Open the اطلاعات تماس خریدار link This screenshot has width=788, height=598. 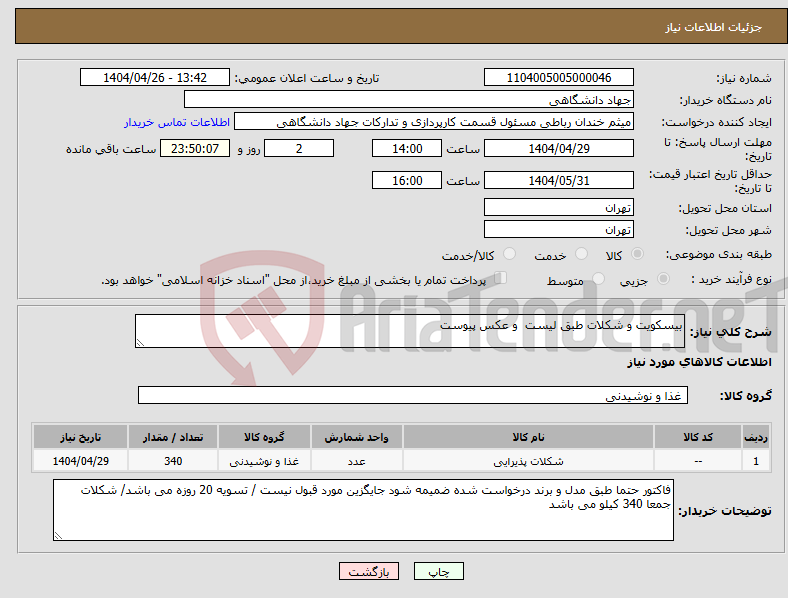click(x=177, y=122)
